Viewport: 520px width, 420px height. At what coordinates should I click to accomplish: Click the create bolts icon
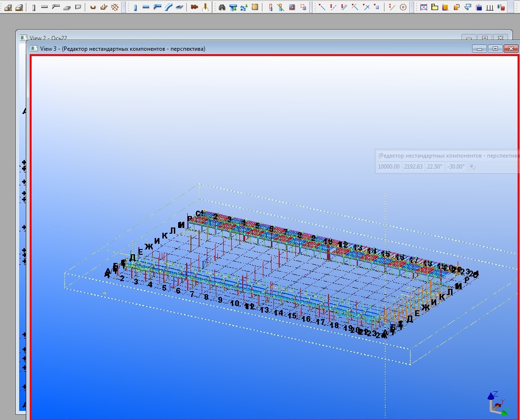tap(194, 7)
